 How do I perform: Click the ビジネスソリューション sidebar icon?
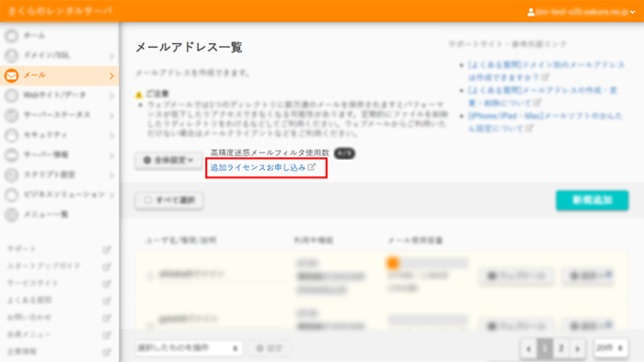pyautogui.click(x=11, y=195)
